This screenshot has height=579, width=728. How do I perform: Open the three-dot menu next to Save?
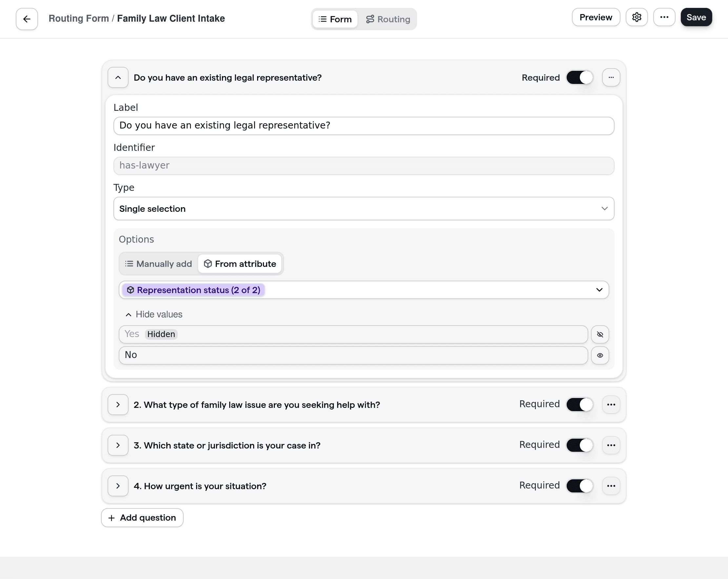click(x=664, y=17)
